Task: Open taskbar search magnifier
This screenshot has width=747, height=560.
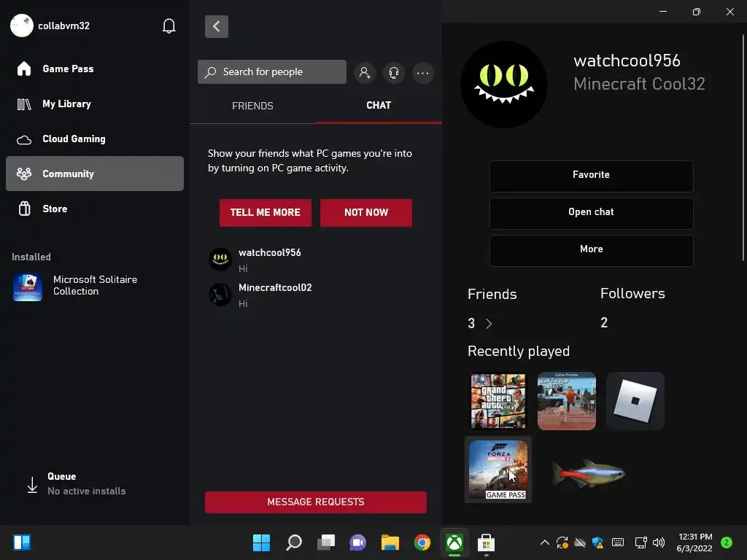Action: coord(293,542)
